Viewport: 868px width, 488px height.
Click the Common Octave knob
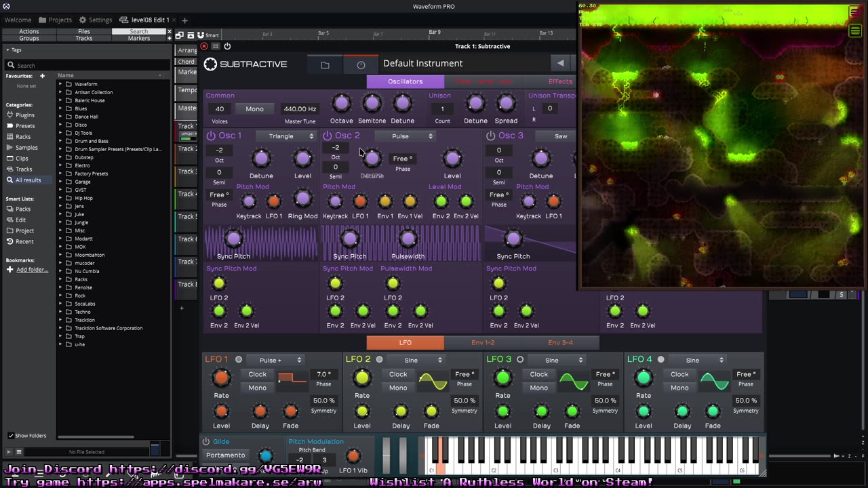341,103
